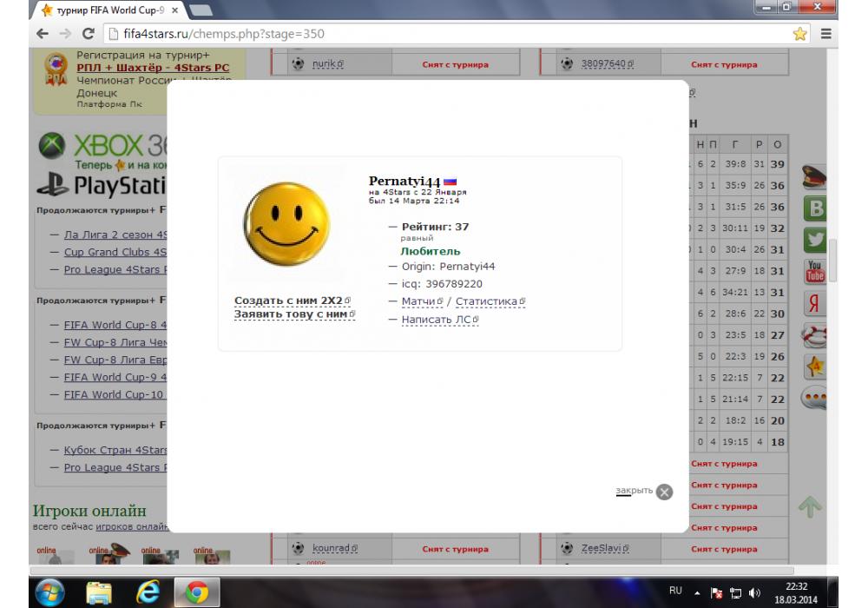Open the YouTube sidebar icon
The image size is (868, 608).
tap(815, 272)
